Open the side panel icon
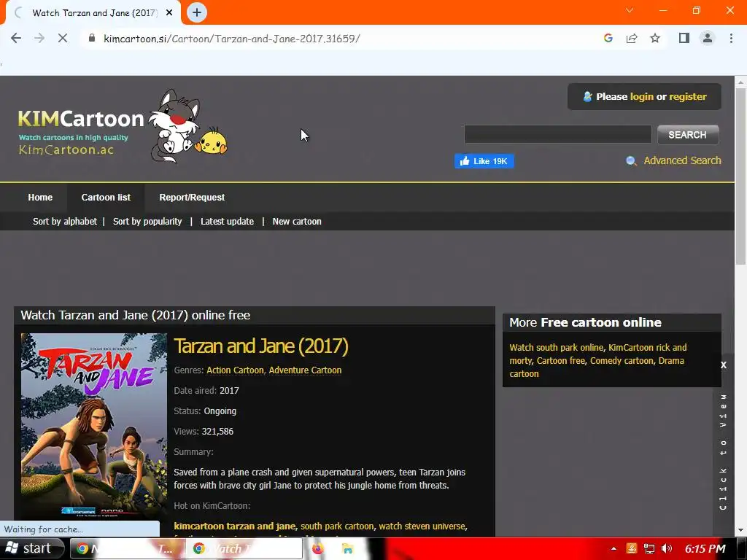747x560 pixels. click(x=684, y=38)
